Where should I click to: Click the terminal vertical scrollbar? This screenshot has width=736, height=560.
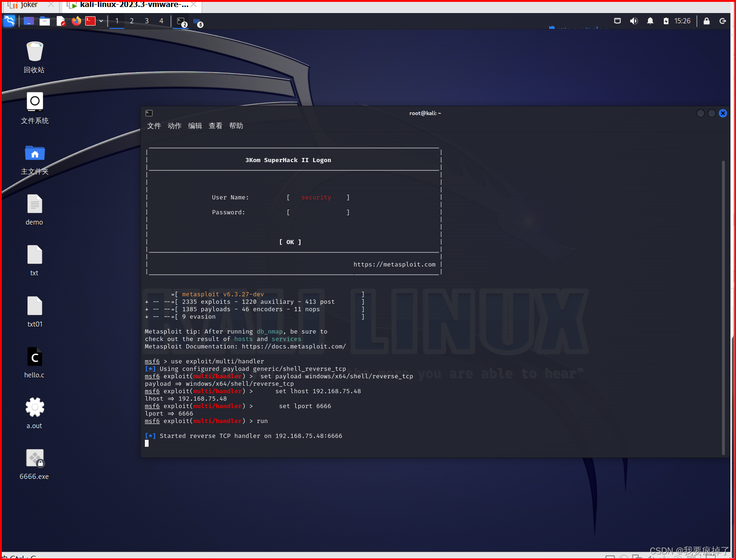tap(723, 307)
